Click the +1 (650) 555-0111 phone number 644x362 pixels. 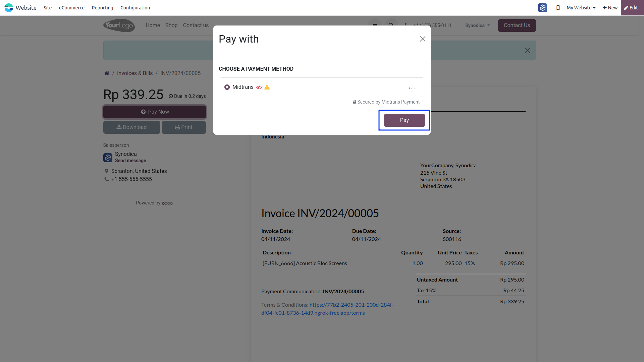pyautogui.click(x=432, y=25)
